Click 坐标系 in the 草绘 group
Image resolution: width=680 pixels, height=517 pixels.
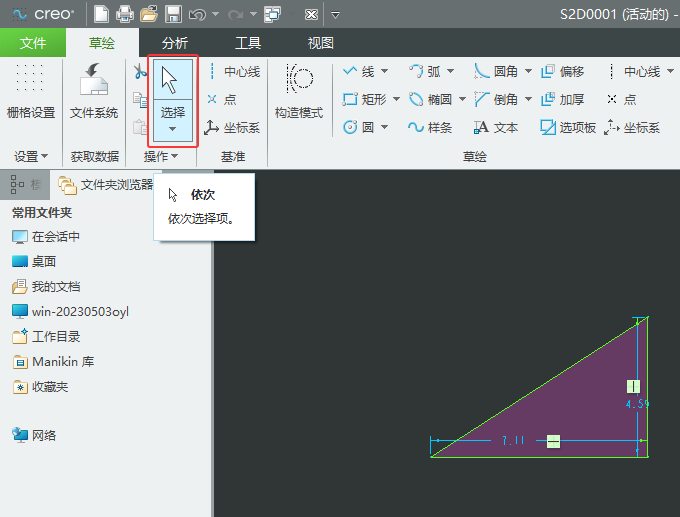click(632, 128)
